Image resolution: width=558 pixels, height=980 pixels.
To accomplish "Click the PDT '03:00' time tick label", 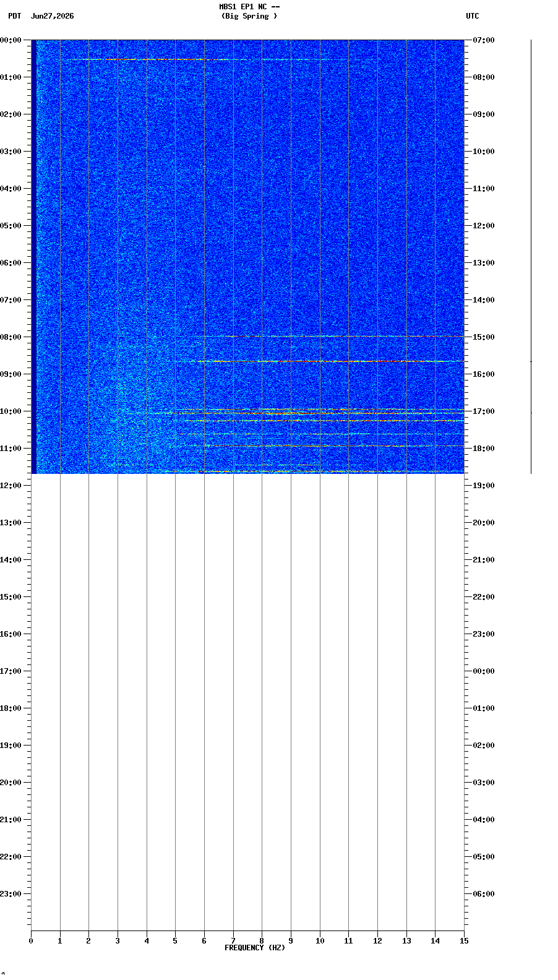I will 11,152.
